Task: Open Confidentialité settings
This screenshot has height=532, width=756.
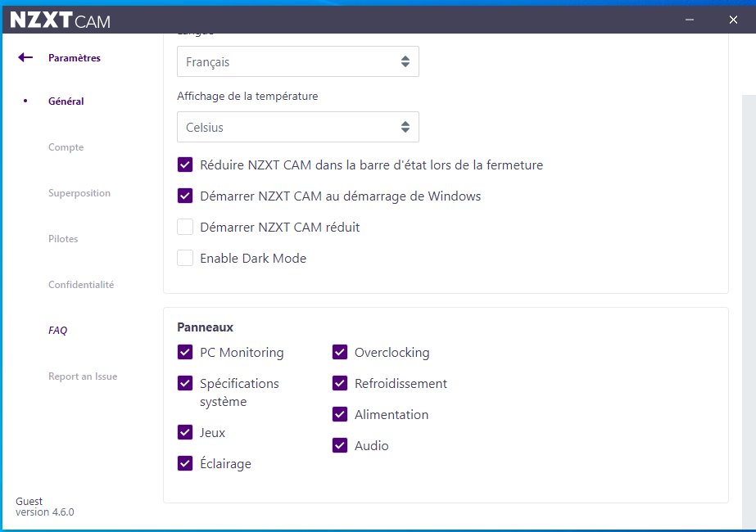Action: (x=81, y=285)
